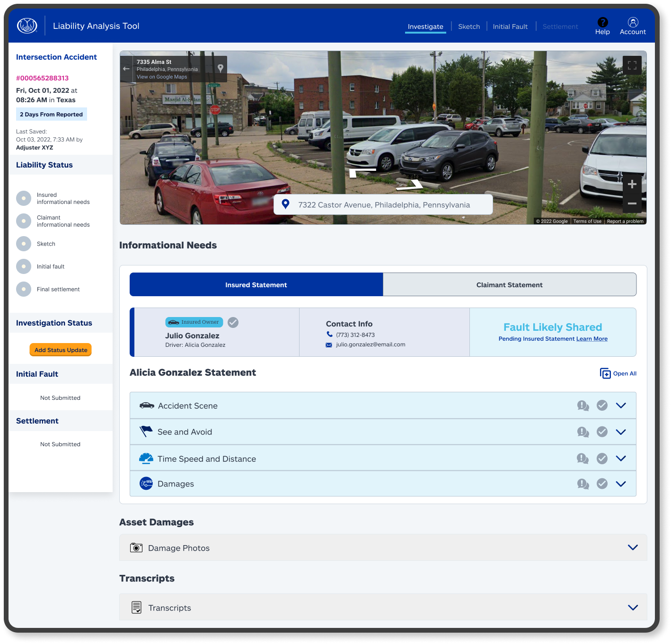This screenshot has width=671, height=644.
Task: Click the location pin beside 7335 Alma St
Action: pyautogui.click(x=221, y=68)
